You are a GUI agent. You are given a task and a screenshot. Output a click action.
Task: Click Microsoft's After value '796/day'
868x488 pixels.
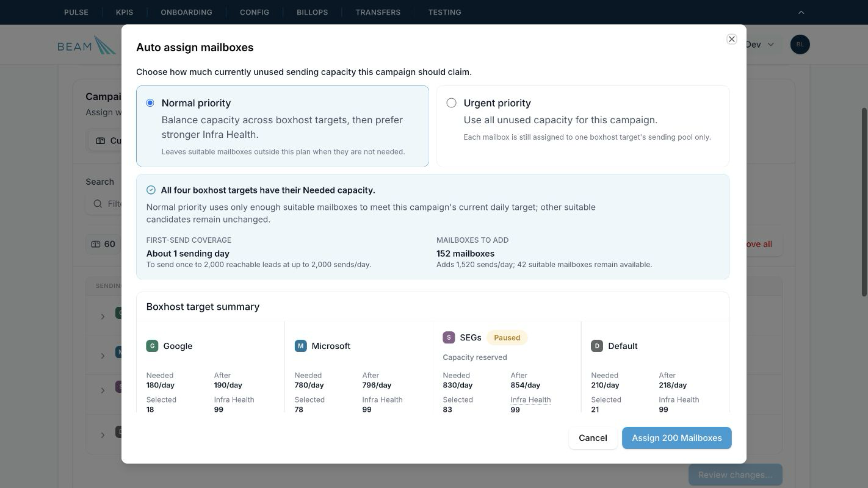point(377,385)
